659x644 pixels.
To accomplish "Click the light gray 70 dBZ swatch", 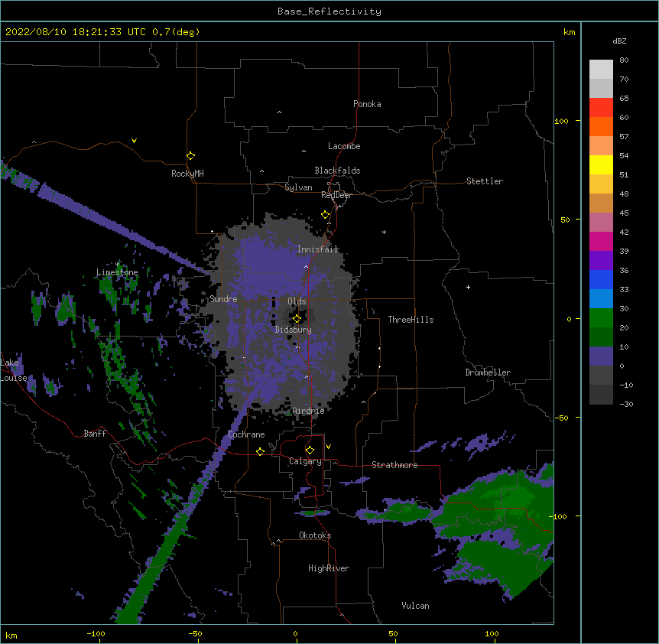I will (601, 70).
